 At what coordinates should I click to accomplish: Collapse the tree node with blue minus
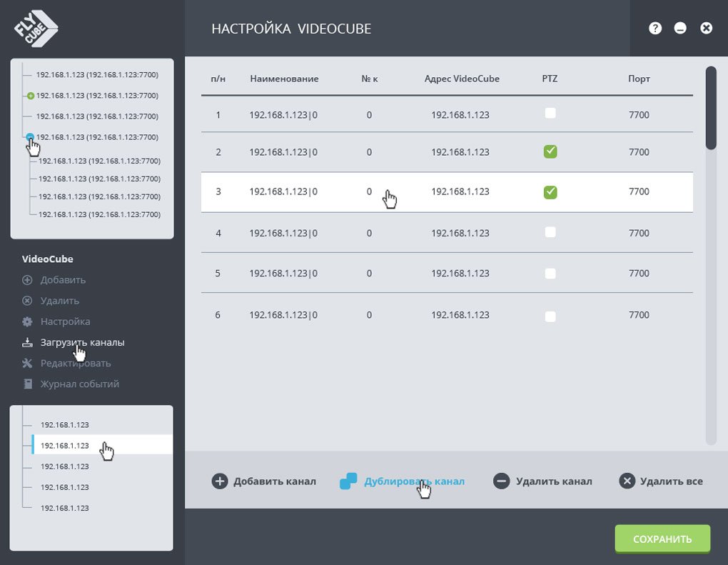(x=30, y=137)
